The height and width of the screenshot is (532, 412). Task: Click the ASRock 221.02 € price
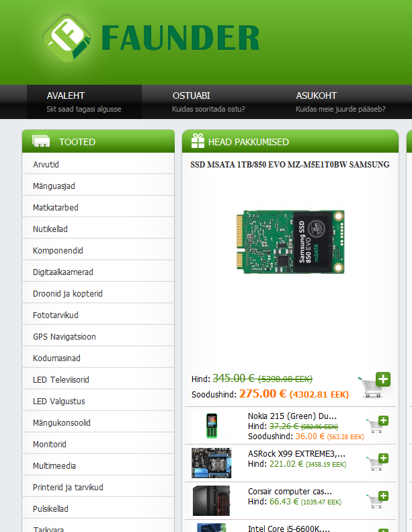pos(286,464)
